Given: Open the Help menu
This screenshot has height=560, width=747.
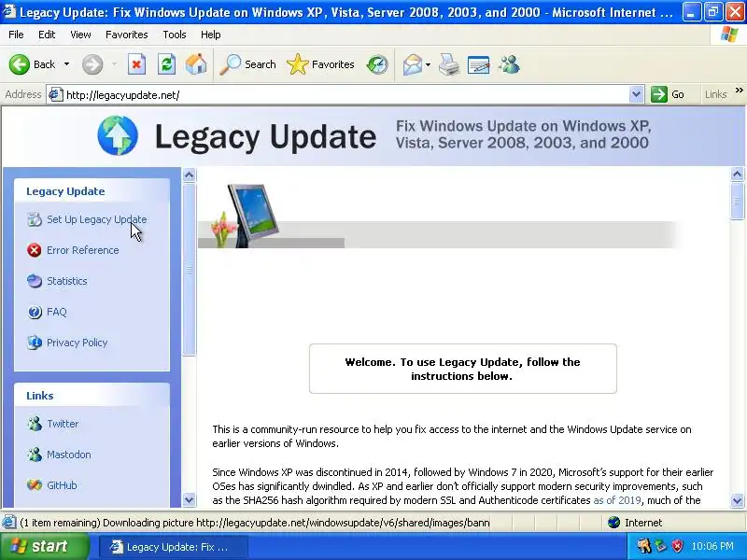Looking at the screenshot, I should tap(210, 35).
